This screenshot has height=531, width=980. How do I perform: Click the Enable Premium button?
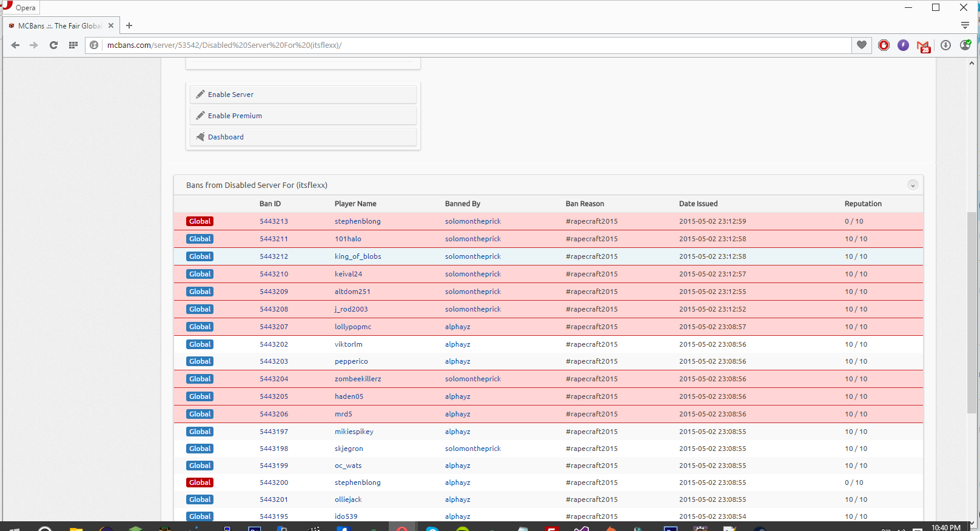pos(303,116)
